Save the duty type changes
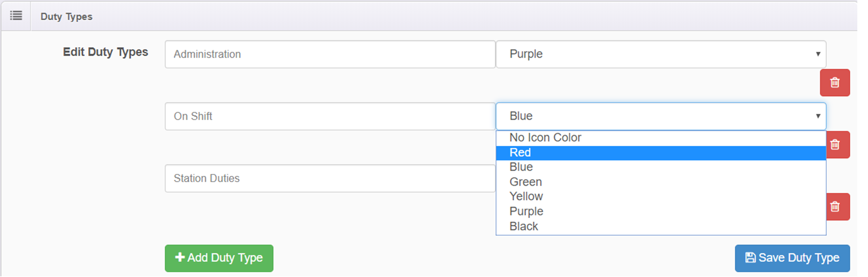Viewport: 868px width, 277px height. [x=792, y=258]
